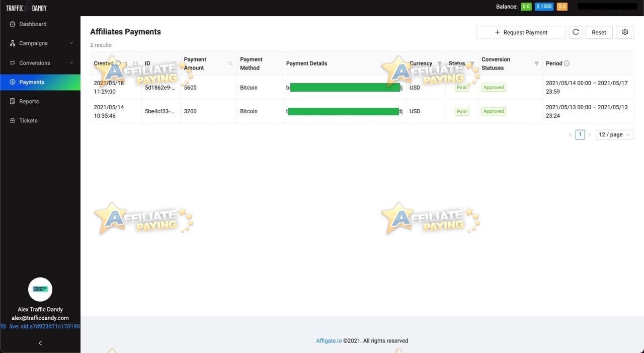644x353 pixels.
Task: Open Tickets in the sidebar
Action: (x=40, y=121)
